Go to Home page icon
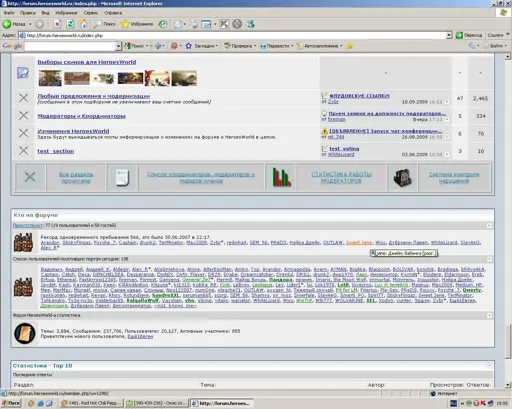512x409 pixels. [x=83, y=24]
